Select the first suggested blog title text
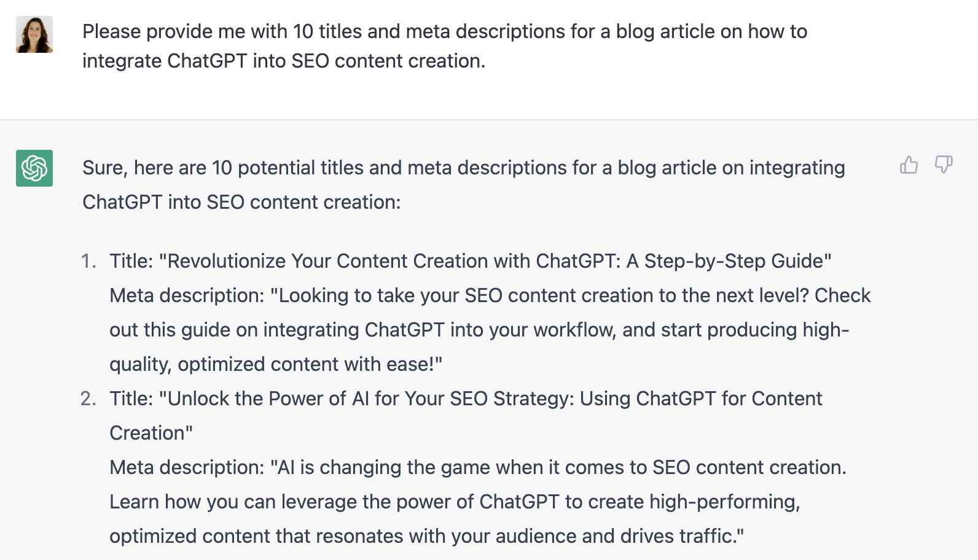The width and height of the screenshot is (978, 560). click(x=471, y=261)
